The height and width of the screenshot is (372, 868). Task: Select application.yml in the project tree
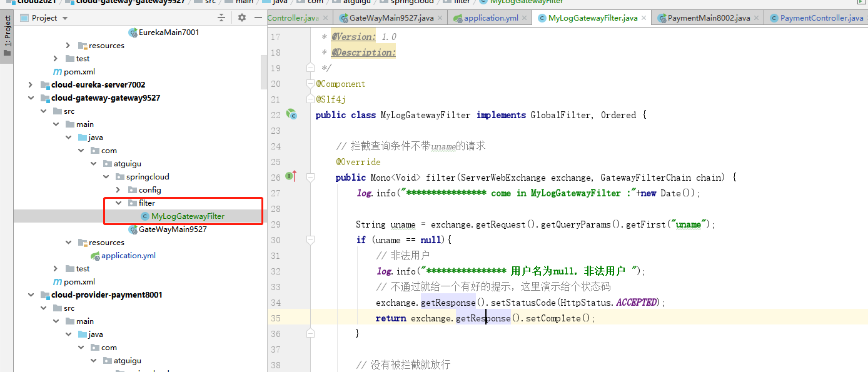128,256
